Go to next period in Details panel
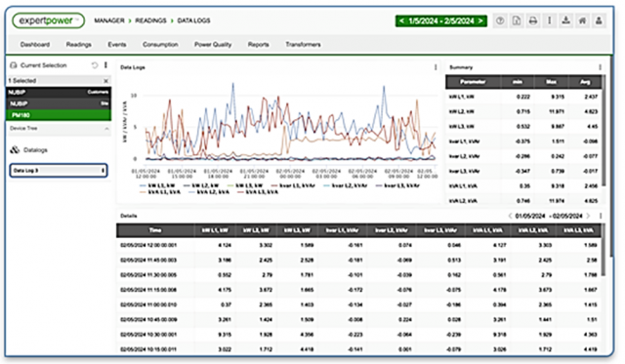This screenshot has height=364, width=625. 588,216
